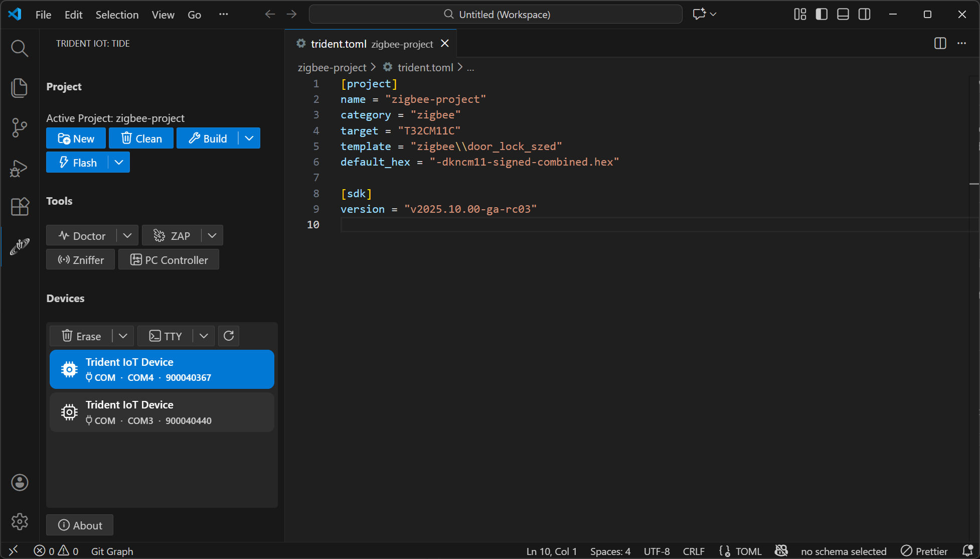Viewport: 980px width, 559px height.
Task: Split the editor to the right
Action: pyautogui.click(x=940, y=44)
